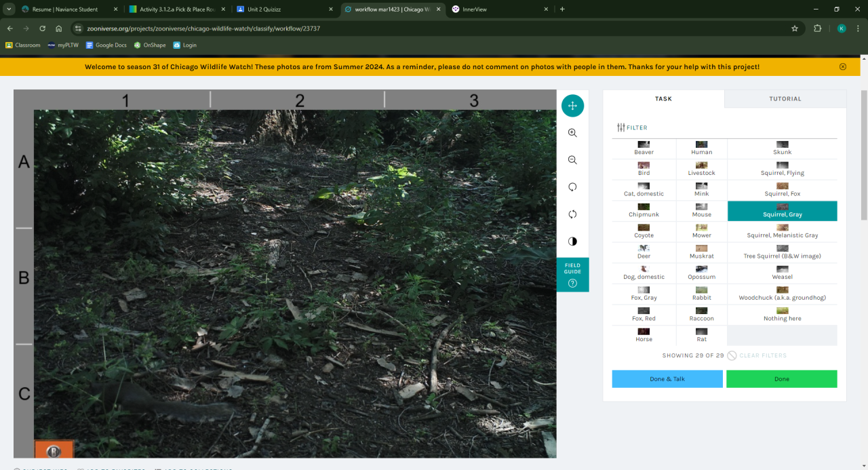Image resolution: width=868 pixels, height=470 pixels.
Task: Deselect the highlighted Squirrel, Gray option
Action: [x=782, y=211]
